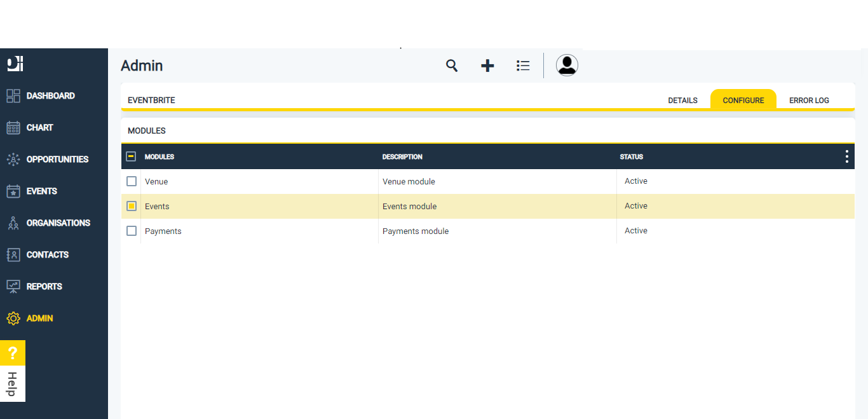This screenshot has height=419, width=868.
Task: Click the Contacts address book icon
Action: [x=13, y=255]
